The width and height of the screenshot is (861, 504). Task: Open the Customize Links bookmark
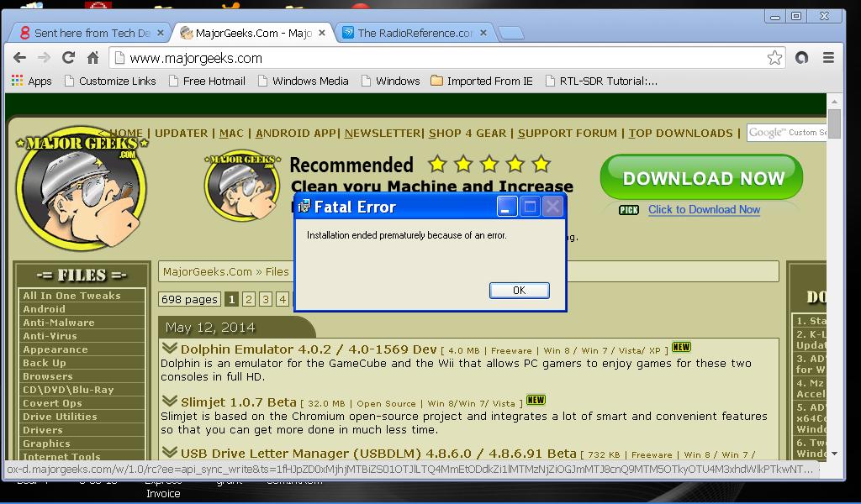pos(110,81)
